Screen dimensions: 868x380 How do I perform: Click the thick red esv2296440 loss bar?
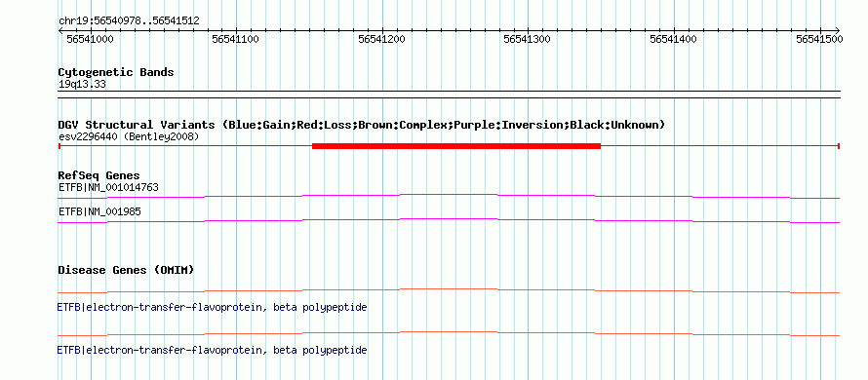pyautogui.click(x=456, y=146)
